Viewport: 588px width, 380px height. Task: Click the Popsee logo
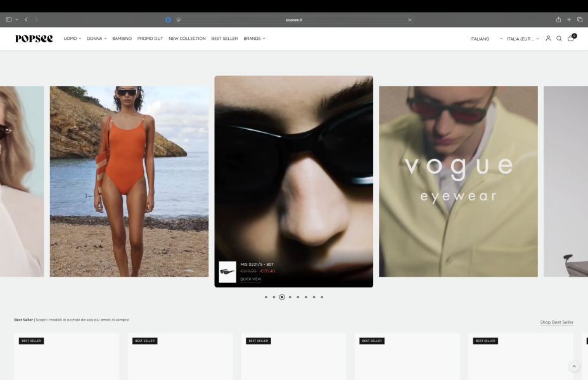[x=34, y=39]
